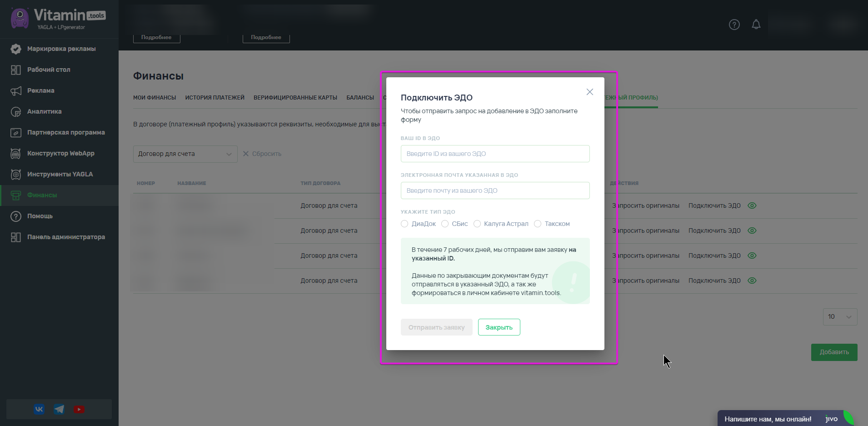
Task: Click the Vitamin.tools logo
Action: [58, 19]
